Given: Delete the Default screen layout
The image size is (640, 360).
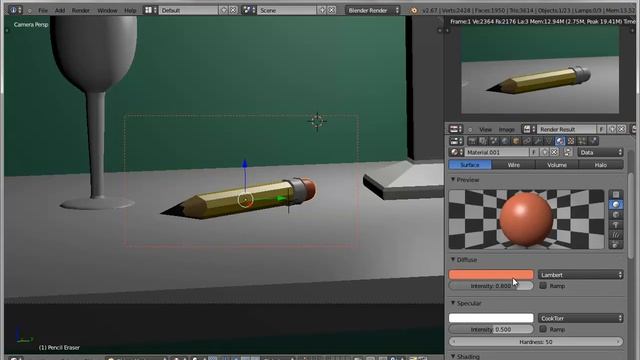Looking at the screenshot, I should pyautogui.click(x=233, y=10).
